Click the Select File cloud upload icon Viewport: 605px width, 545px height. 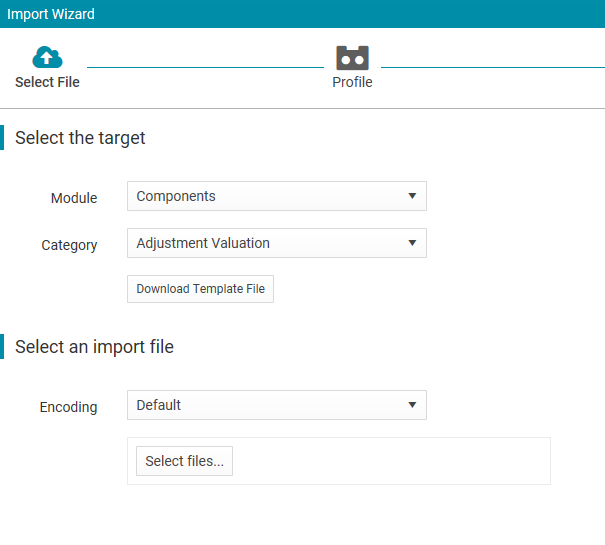(47, 58)
